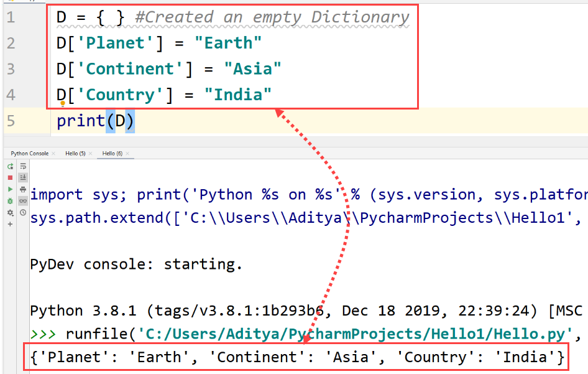Click the comment '#Created an empty Dictionary'
588x374 pixels.
tap(272, 17)
